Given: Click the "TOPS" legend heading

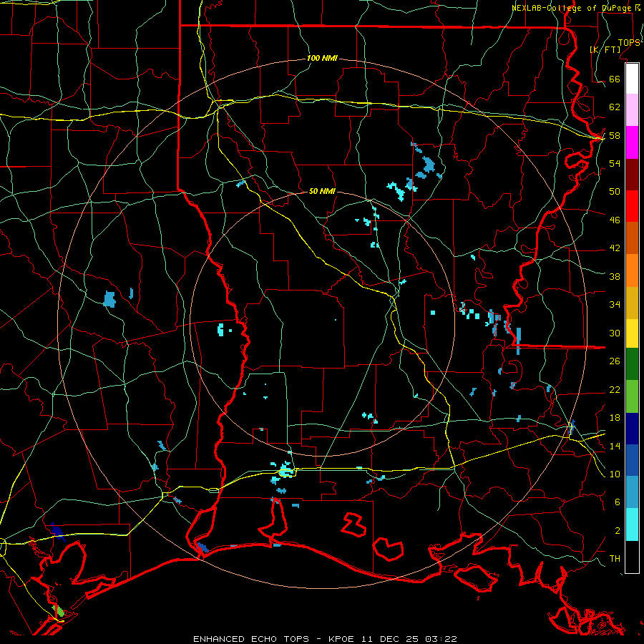Looking at the screenshot, I should tap(629, 43).
